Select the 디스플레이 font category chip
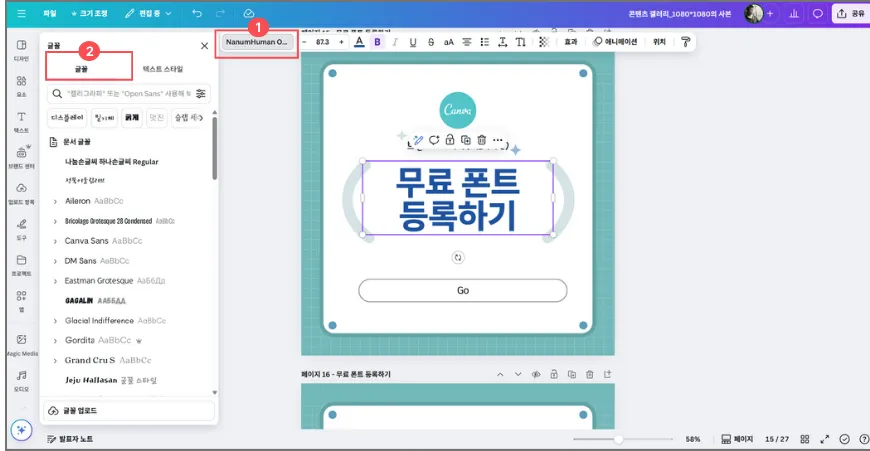This screenshot has width=870, height=451. pyautogui.click(x=67, y=118)
